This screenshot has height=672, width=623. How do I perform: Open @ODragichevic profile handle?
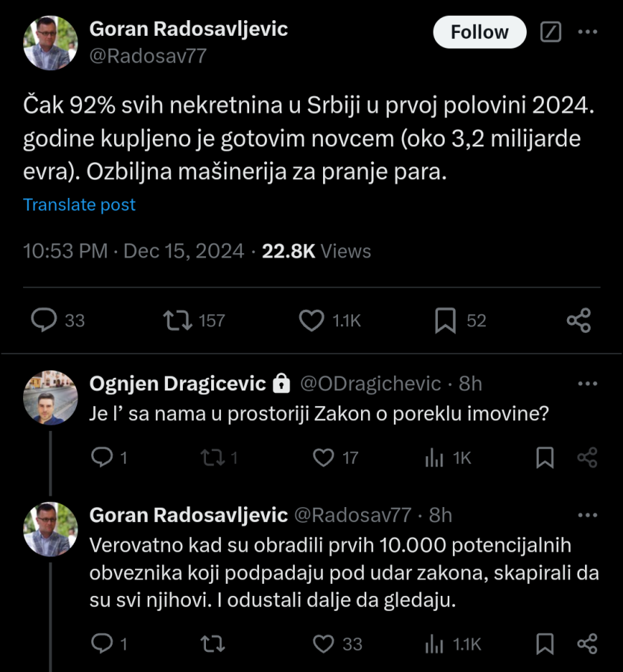click(370, 384)
